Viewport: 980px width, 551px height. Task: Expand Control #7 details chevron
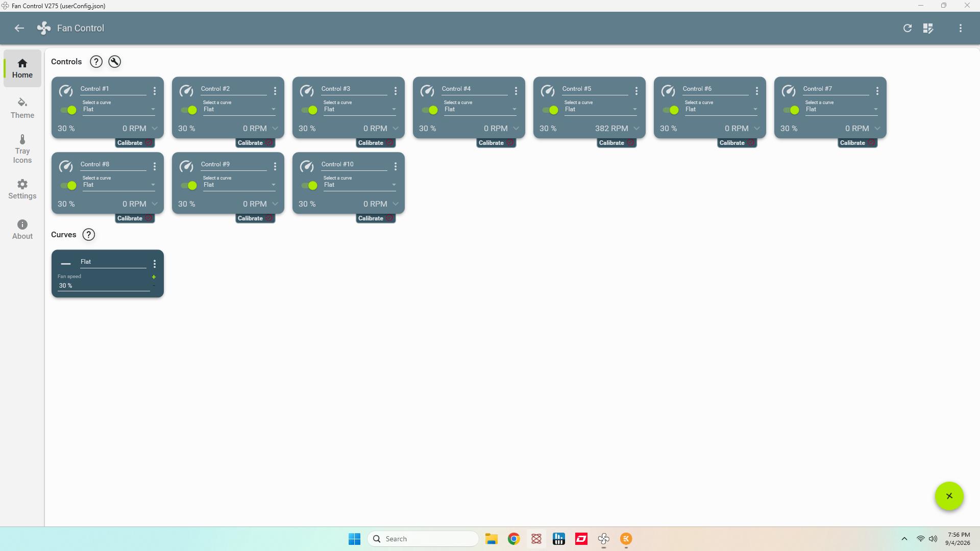877,129
